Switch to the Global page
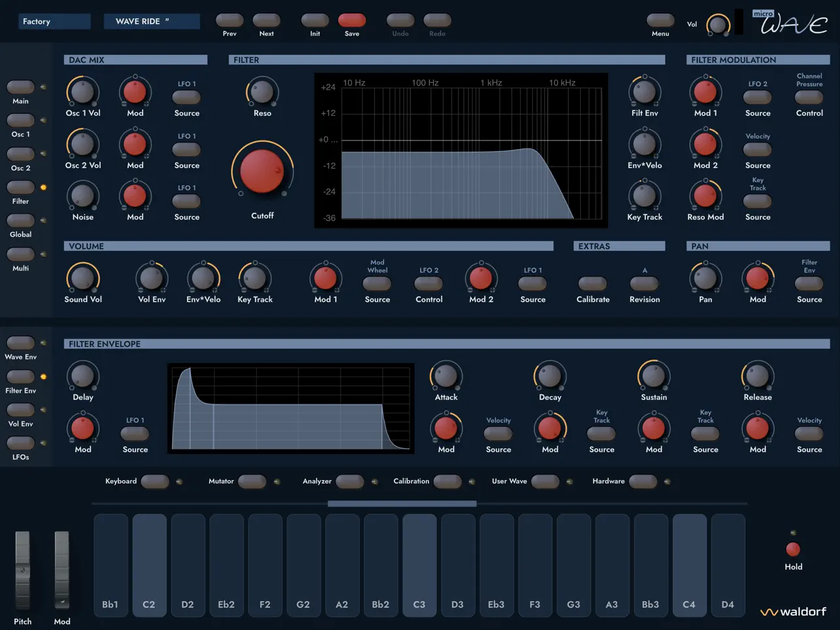840x630 pixels. pyautogui.click(x=20, y=220)
